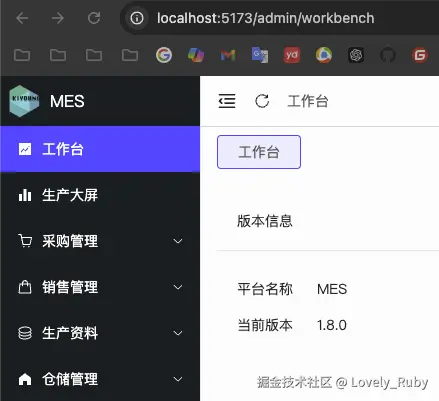Select the 工作台 page tab

pos(259,152)
